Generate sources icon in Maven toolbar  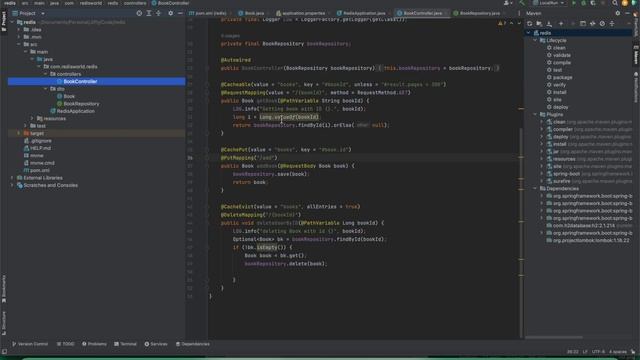tap(539, 24)
